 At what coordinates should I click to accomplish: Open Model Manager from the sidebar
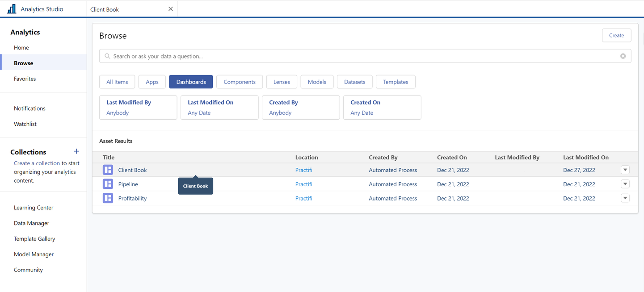pyautogui.click(x=34, y=254)
